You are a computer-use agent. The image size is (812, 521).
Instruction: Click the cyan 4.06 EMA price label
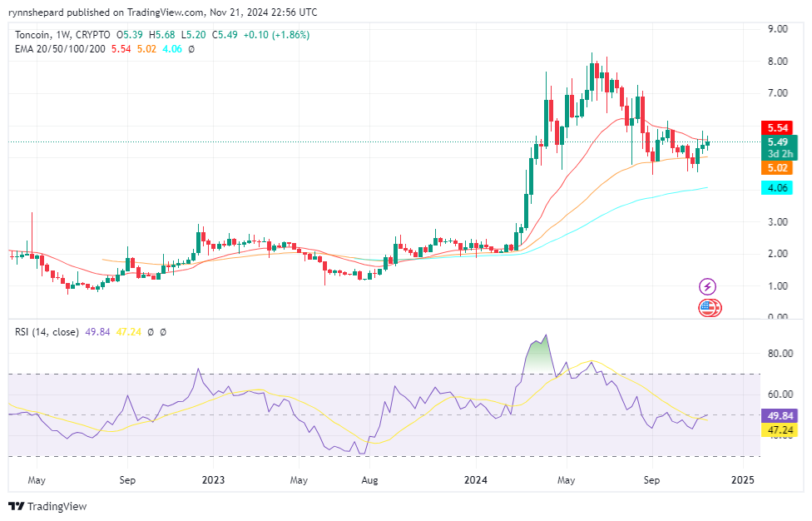coord(776,188)
